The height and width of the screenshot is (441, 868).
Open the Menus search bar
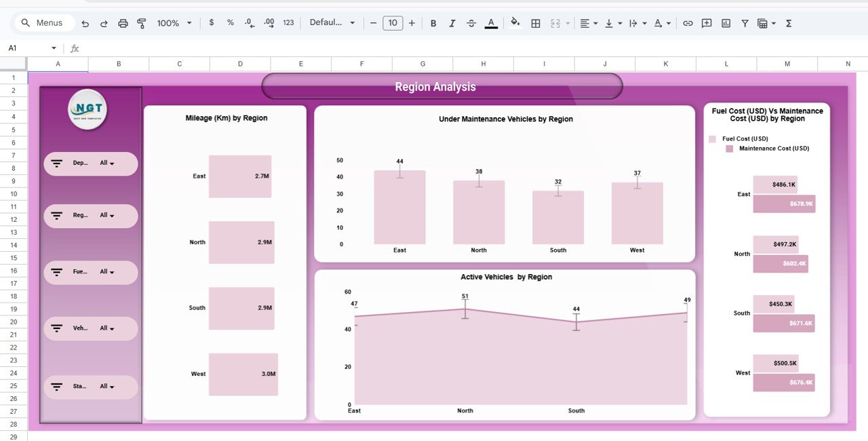[43, 22]
